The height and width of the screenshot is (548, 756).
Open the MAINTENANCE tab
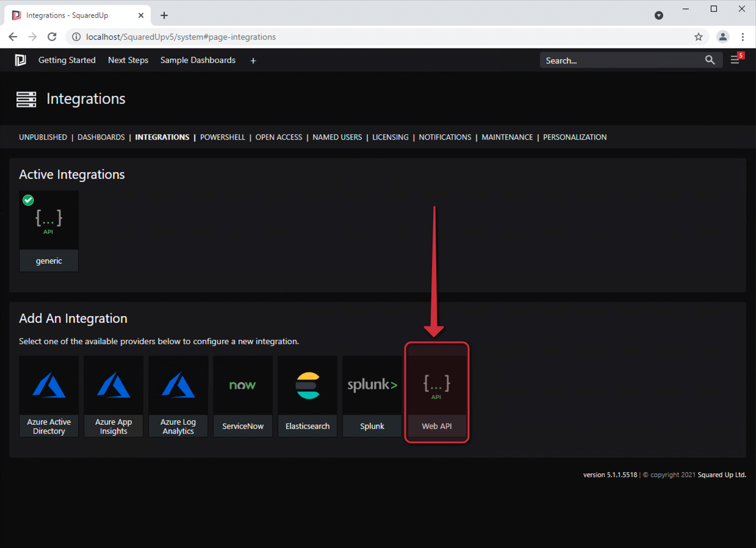[507, 137]
